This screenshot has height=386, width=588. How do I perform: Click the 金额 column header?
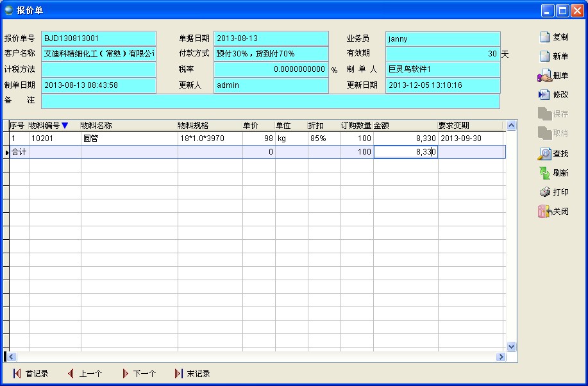405,126
